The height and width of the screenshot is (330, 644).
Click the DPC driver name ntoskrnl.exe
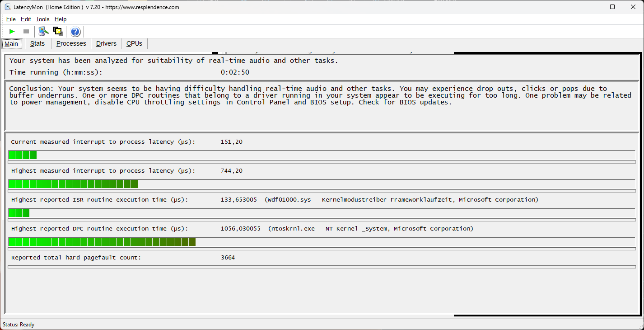click(x=292, y=229)
